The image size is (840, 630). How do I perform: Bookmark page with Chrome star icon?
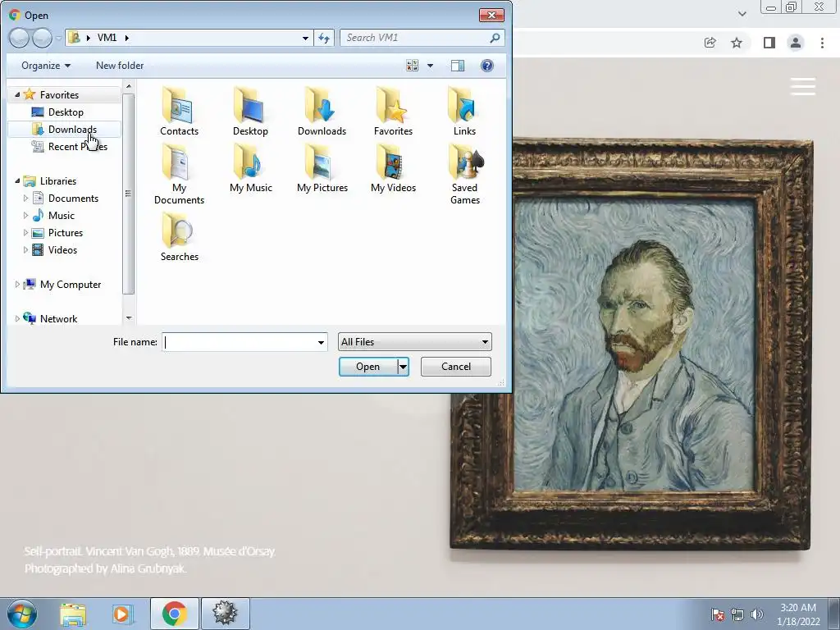(x=737, y=43)
